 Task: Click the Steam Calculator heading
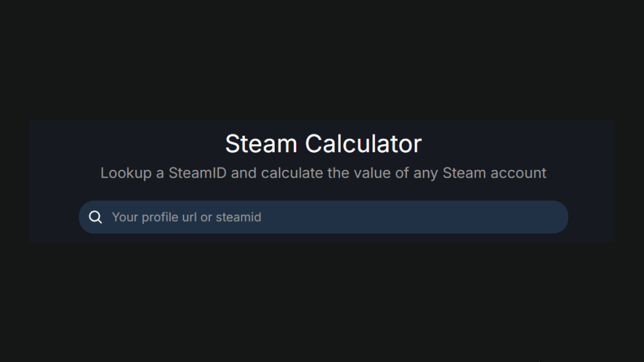coord(323,144)
